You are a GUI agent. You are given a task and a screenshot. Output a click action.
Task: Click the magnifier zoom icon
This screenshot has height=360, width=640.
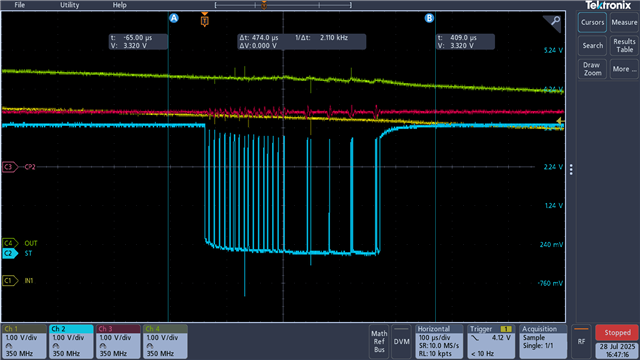click(x=555, y=21)
